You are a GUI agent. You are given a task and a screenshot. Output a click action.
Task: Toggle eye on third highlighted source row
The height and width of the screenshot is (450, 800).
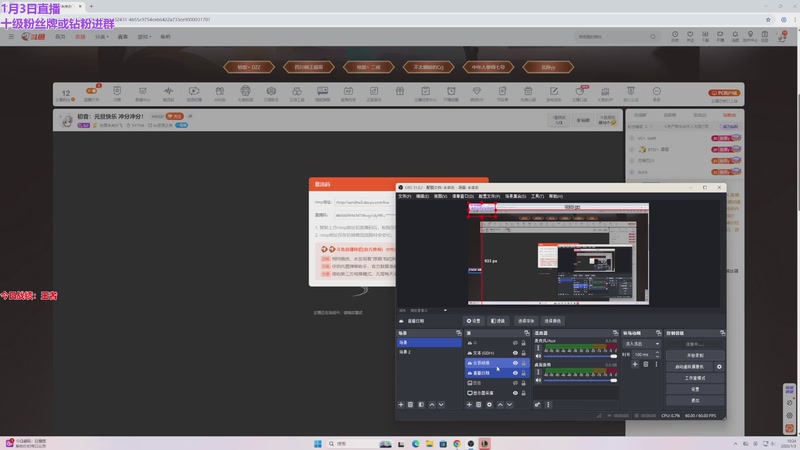(x=515, y=363)
